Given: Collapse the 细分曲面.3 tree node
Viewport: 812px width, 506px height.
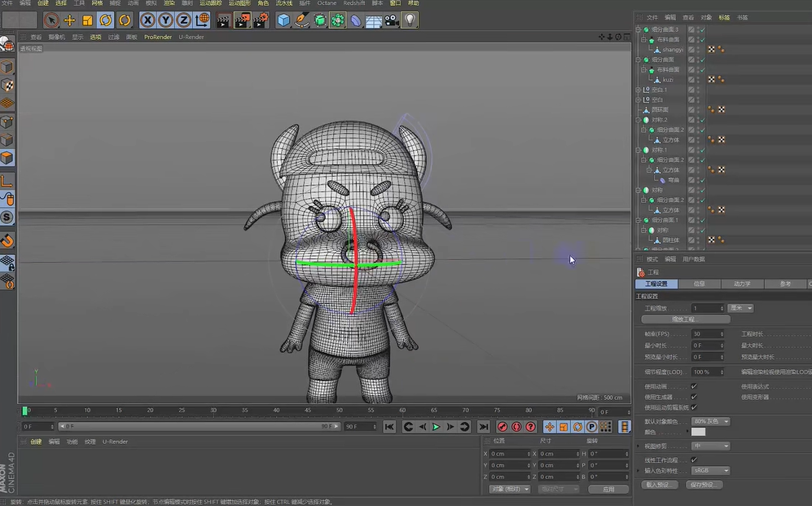Looking at the screenshot, I should click(638, 29).
